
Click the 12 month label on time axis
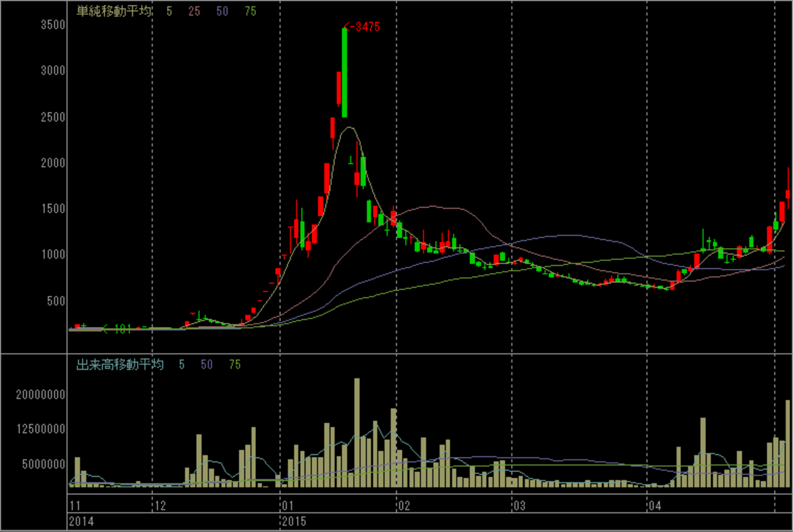point(160,506)
